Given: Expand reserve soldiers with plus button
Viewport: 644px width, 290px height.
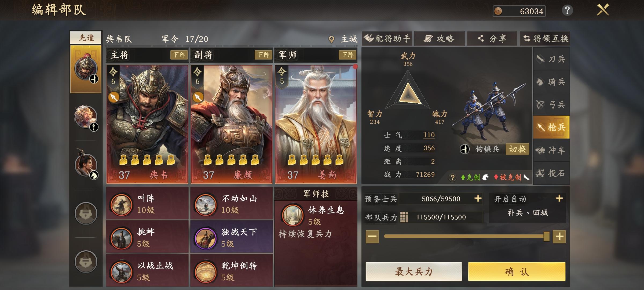Looking at the screenshot, I should pos(478,198).
